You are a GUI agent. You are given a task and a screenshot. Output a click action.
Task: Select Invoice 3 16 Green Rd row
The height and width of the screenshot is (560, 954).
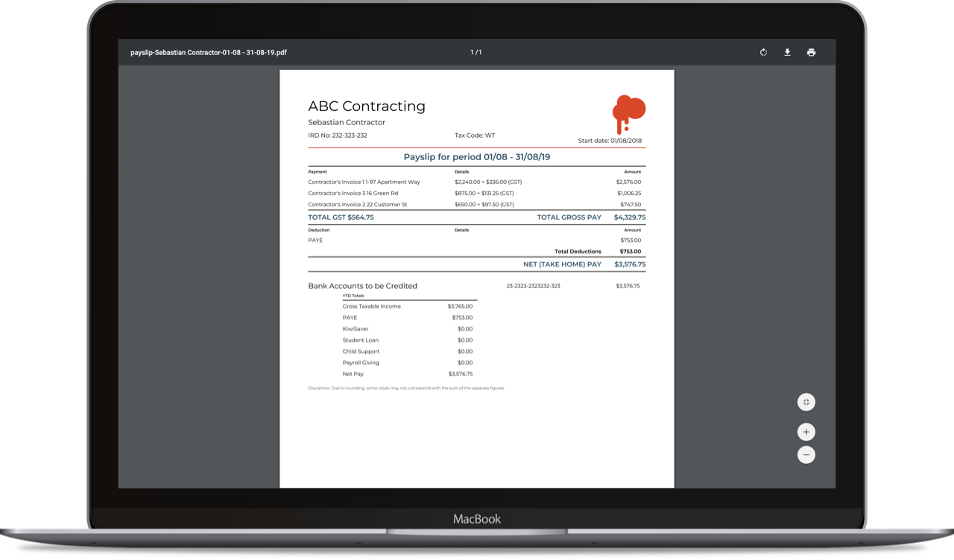(x=477, y=193)
